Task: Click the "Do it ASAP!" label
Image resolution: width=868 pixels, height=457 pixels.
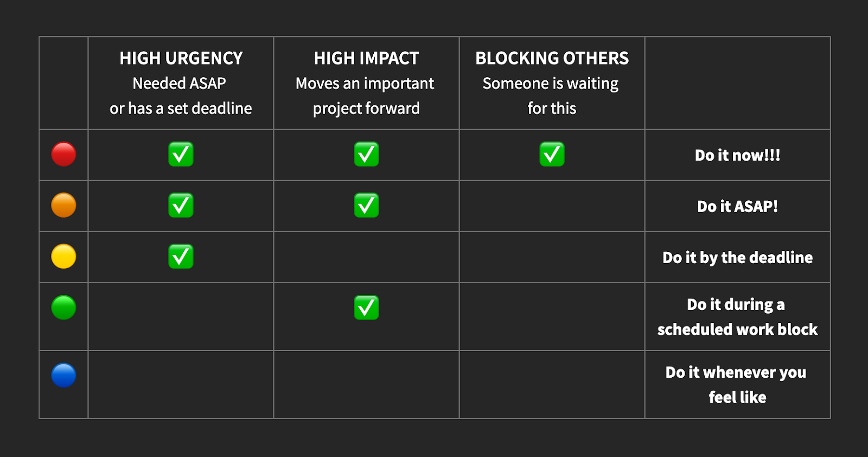Action: coord(737,206)
